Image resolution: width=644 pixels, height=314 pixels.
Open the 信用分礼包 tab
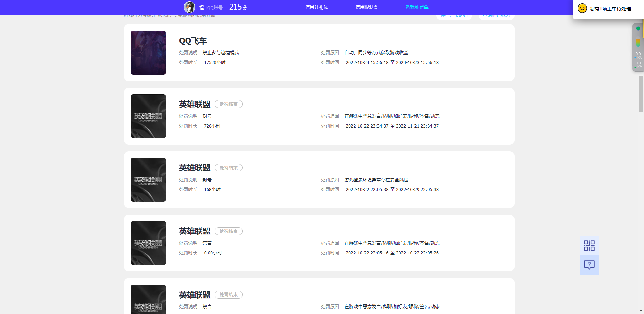(317, 7)
